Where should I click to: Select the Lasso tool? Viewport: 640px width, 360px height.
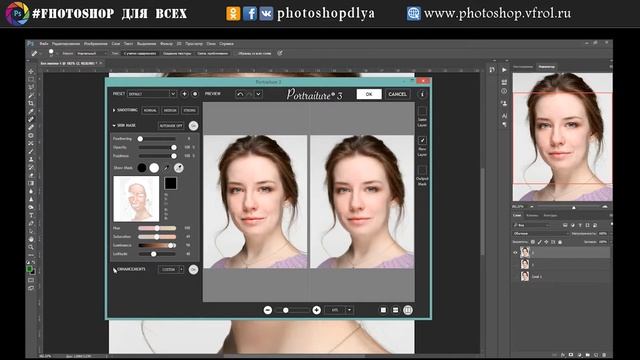coord(31,87)
